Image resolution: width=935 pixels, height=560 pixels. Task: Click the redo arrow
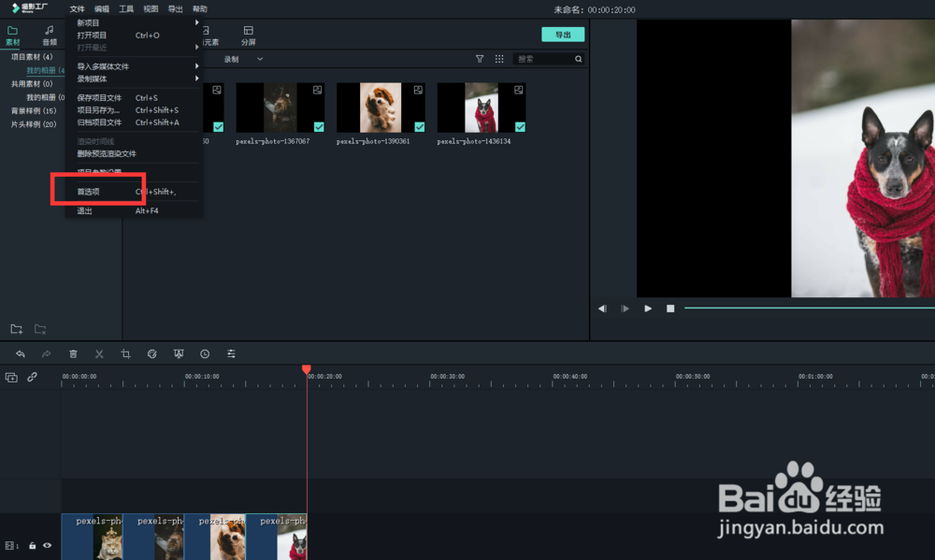(x=46, y=353)
